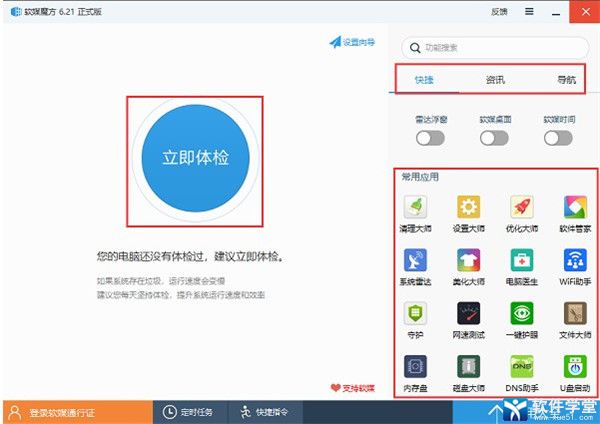Switch to the 快捷 tab
600x424 pixels.
424,80
